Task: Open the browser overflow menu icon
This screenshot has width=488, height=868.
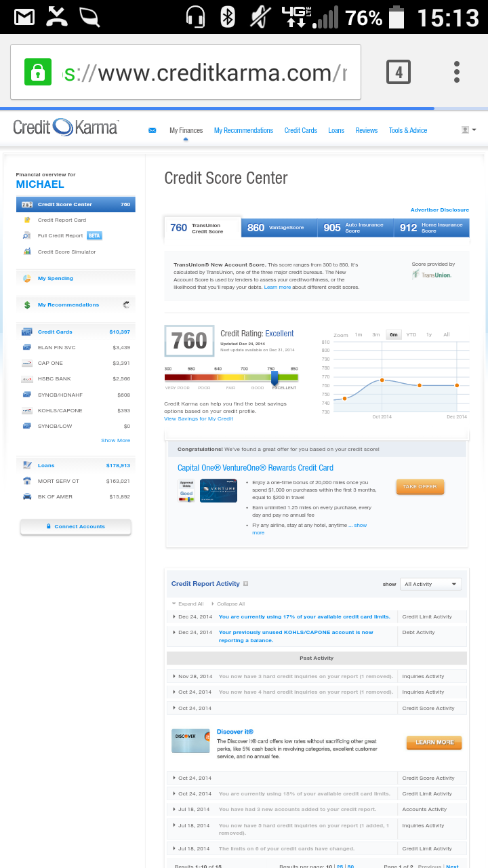Action: click(457, 72)
